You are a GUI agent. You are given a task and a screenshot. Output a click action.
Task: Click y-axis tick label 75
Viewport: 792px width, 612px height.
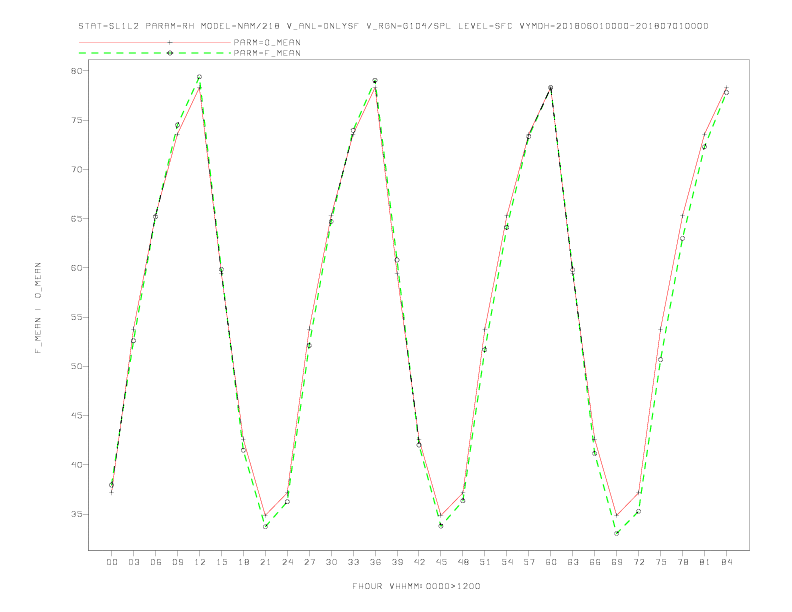76,120
